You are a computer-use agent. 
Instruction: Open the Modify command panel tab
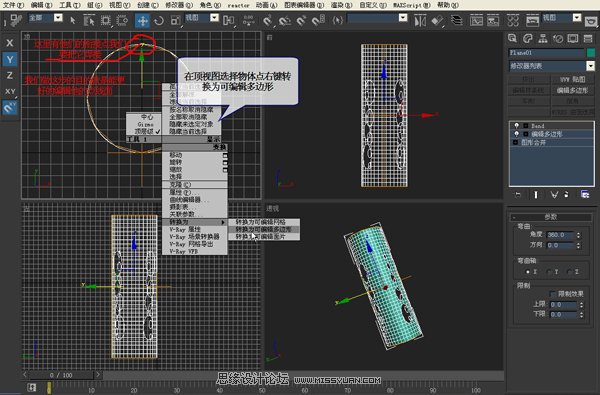click(x=528, y=38)
